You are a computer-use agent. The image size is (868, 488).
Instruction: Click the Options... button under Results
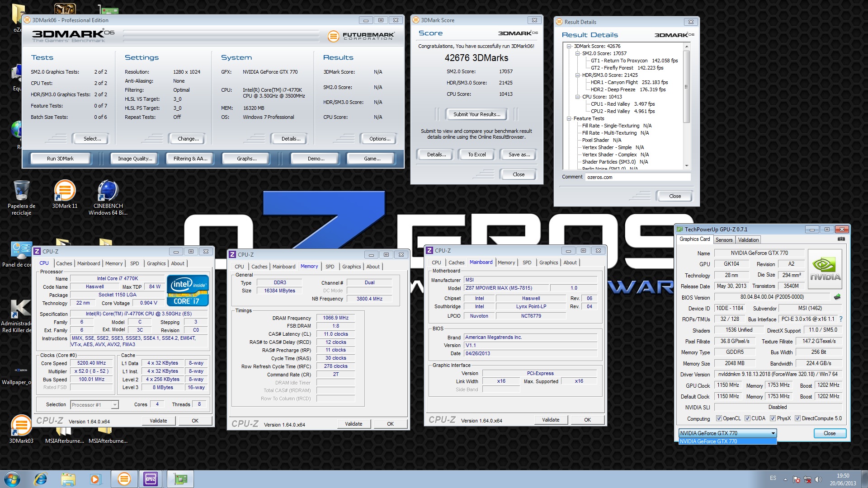[380, 139]
